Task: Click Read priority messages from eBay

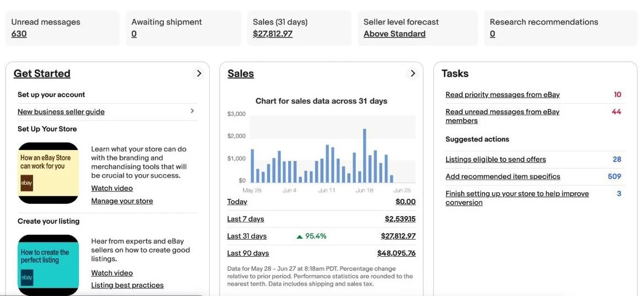Action: [502, 95]
